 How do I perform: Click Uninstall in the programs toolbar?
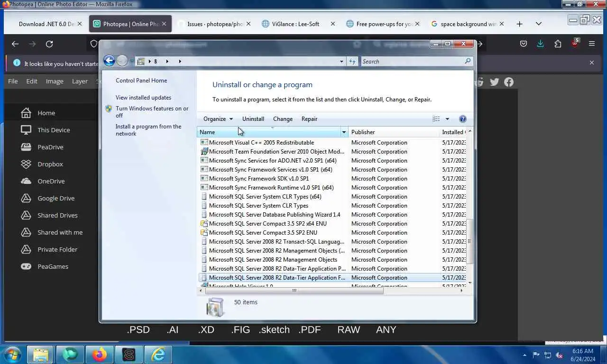coord(253,119)
